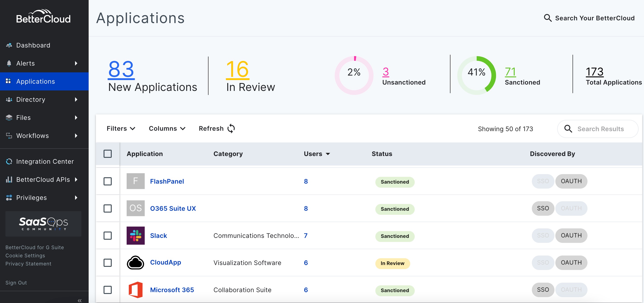
Task: Check the FlashPanel row checkbox
Action: click(107, 181)
